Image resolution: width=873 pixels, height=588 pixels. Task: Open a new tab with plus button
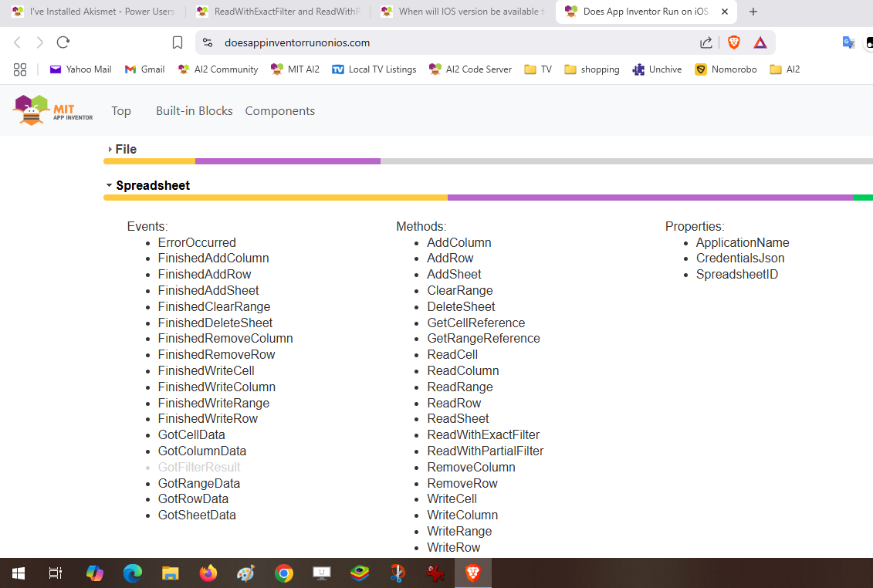click(753, 12)
